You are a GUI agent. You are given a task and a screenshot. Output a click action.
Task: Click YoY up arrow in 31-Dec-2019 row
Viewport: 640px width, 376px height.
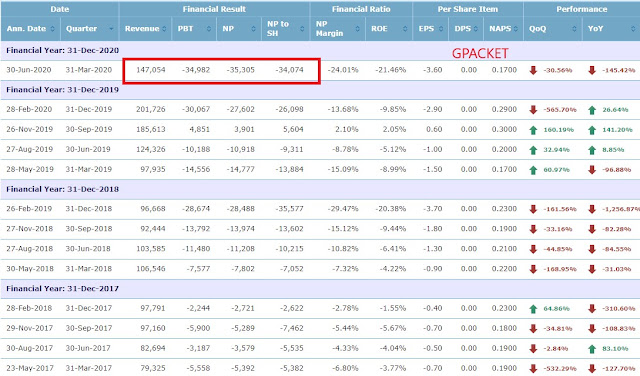[x=592, y=110]
